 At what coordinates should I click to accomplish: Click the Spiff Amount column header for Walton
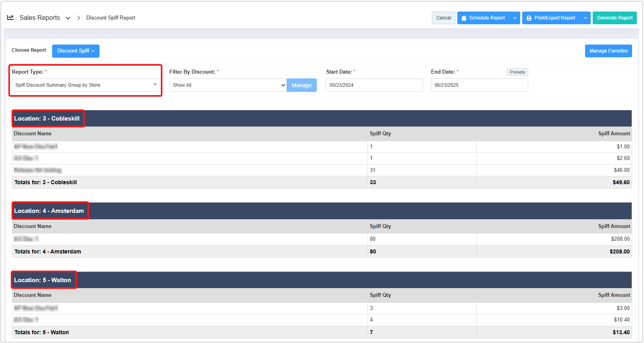point(614,295)
